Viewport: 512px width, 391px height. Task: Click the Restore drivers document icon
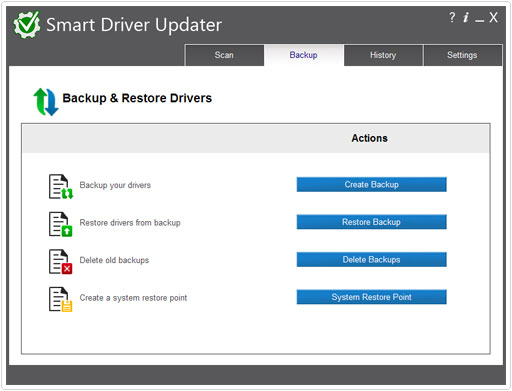pyautogui.click(x=61, y=224)
